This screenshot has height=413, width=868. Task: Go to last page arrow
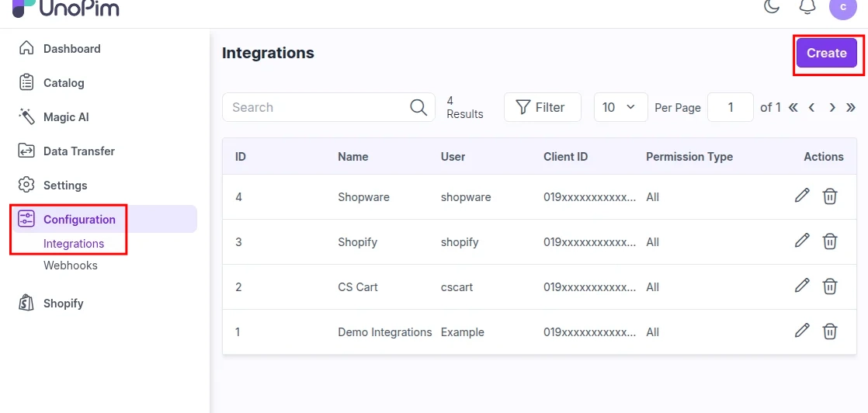(x=851, y=107)
